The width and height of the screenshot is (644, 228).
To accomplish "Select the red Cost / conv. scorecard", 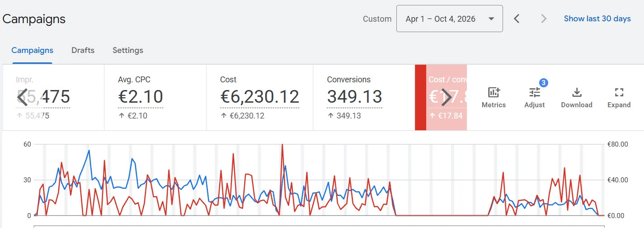I will pyautogui.click(x=441, y=98).
